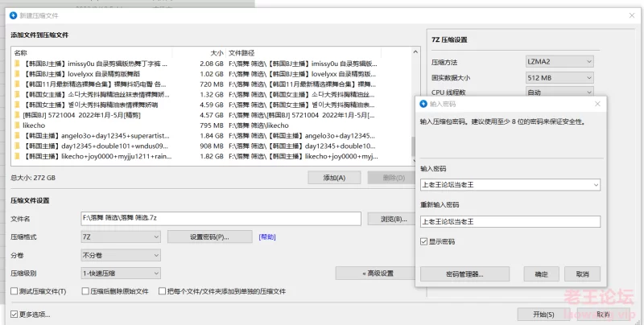Uncheck the 更多选项... checkbox
This screenshot has width=644, height=325.
pyautogui.click(x=14, y=315)
